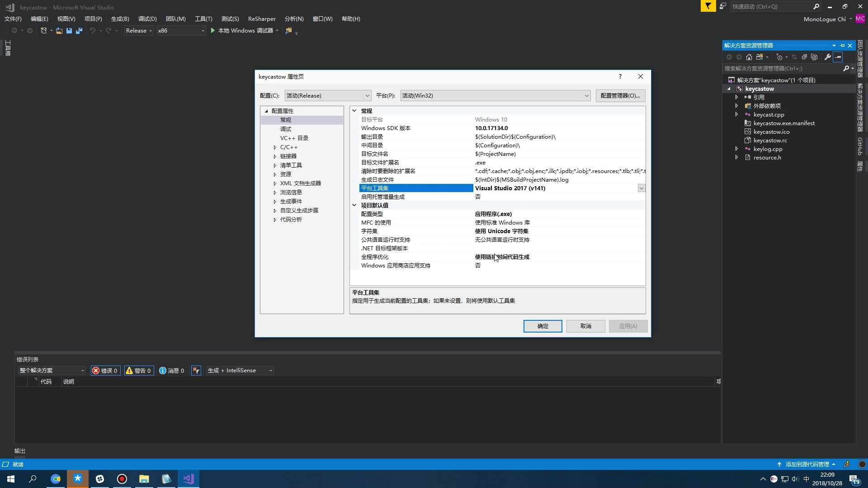Viewport: 868px width, 488px height.
Task: Open the 输出 tab at bottom
Action: 20,451
